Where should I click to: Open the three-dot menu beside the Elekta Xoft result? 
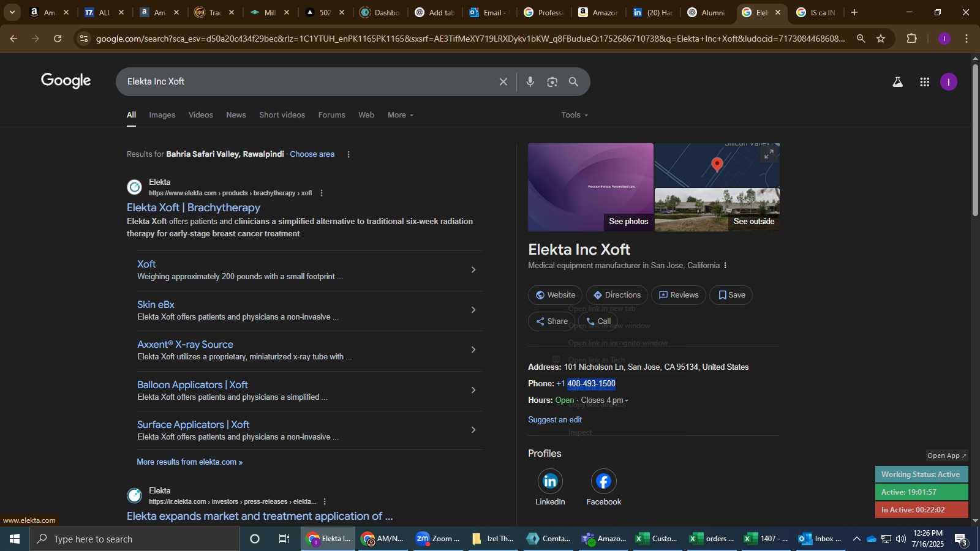pyautogui.click(x=322, y=193)
